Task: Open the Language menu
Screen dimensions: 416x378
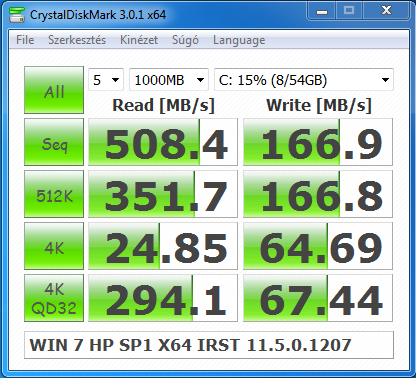Action: click(x=239, y=40)
